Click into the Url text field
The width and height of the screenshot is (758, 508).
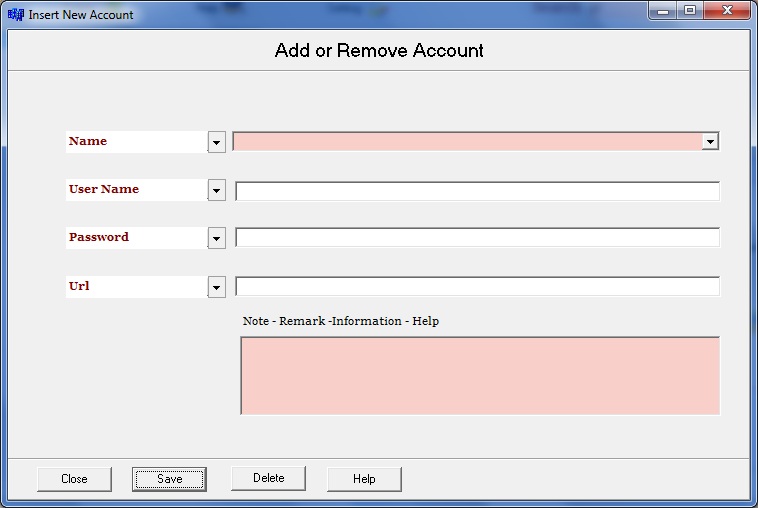point(477,287)
